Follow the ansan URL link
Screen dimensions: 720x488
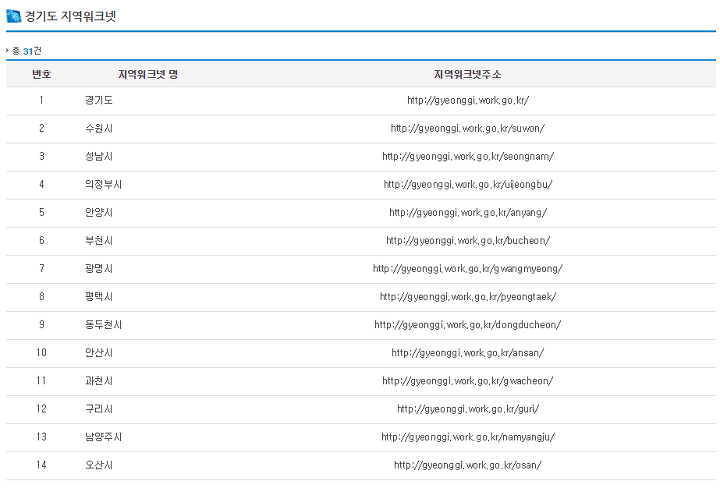[x=467, y=353]
